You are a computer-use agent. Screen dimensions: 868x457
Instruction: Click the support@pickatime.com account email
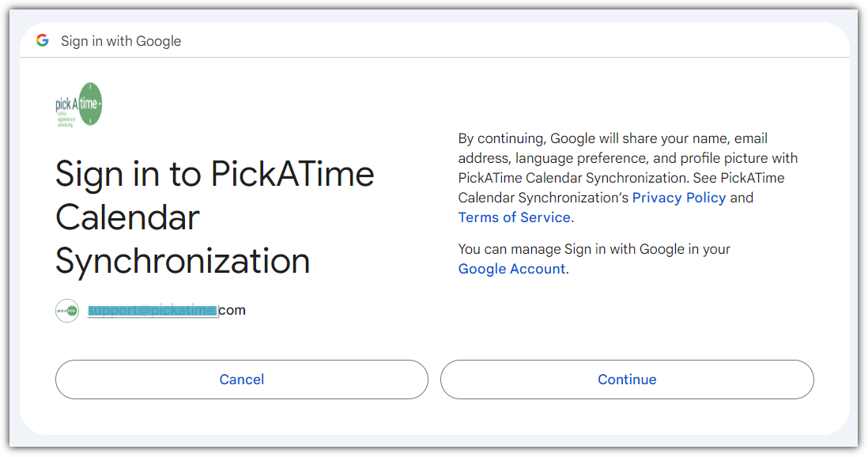tap(166, 310)
